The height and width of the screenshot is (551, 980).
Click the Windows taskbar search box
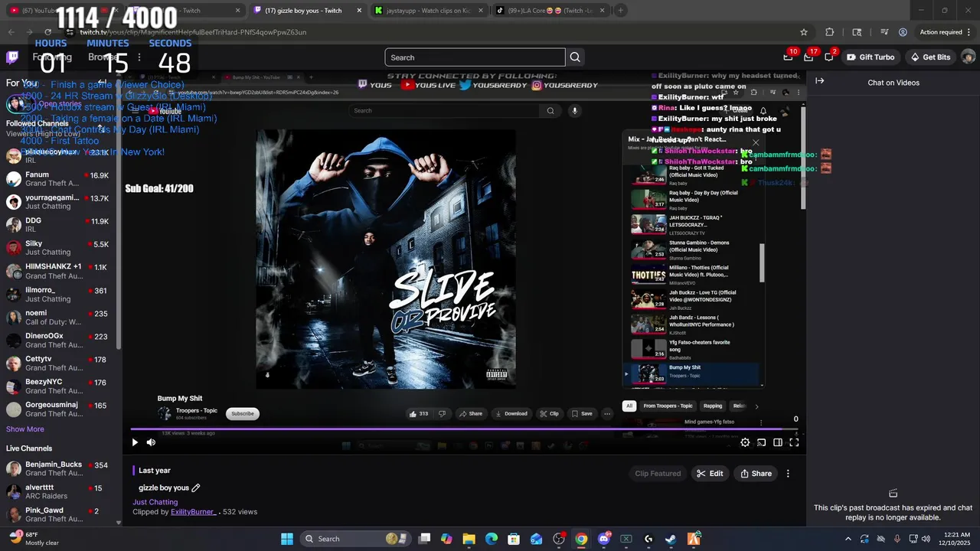pos(356,539)
